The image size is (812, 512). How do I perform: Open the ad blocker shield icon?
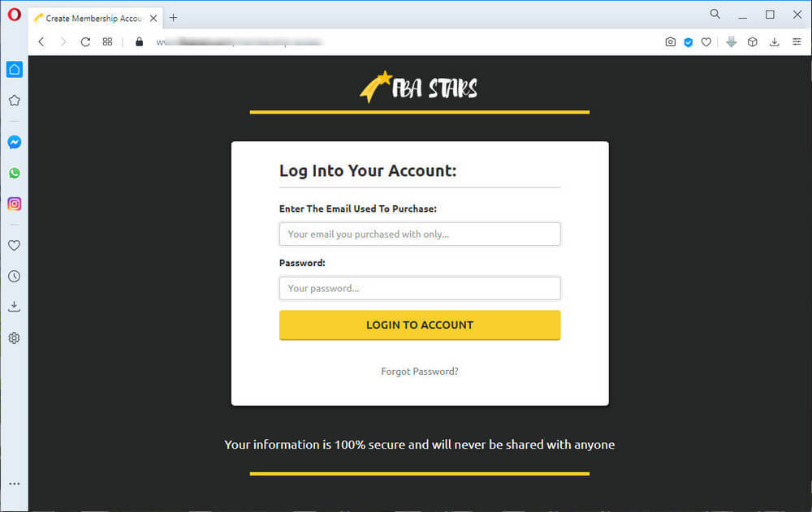click(689, 42)
